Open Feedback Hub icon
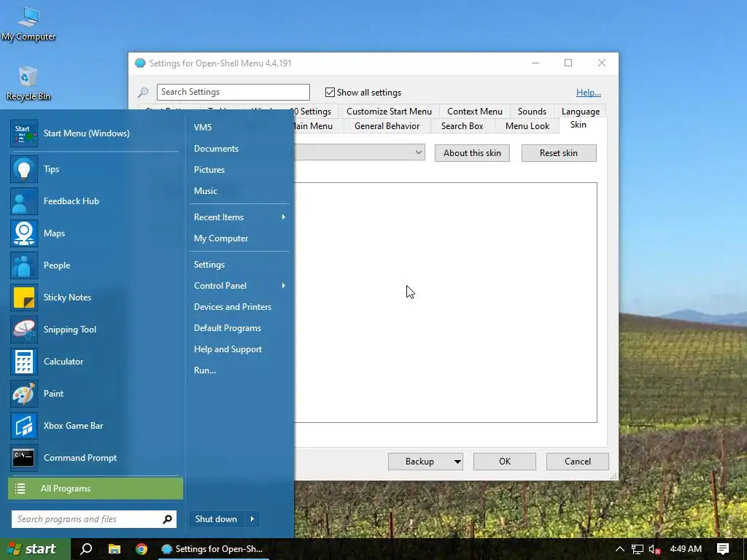This screenshot has width=747, height=560. [x=24, y=201]
